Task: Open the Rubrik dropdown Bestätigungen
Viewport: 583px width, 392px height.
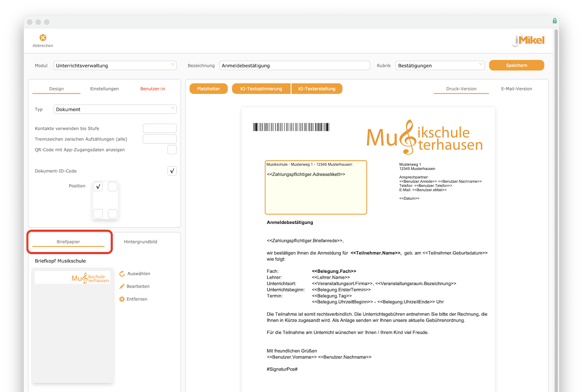Action: click(440, 65)
